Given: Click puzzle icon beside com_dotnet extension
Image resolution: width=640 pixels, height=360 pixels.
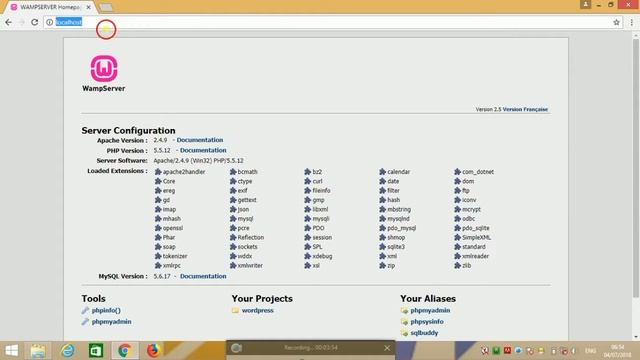Looking at the screenshot, I should 458,172.
